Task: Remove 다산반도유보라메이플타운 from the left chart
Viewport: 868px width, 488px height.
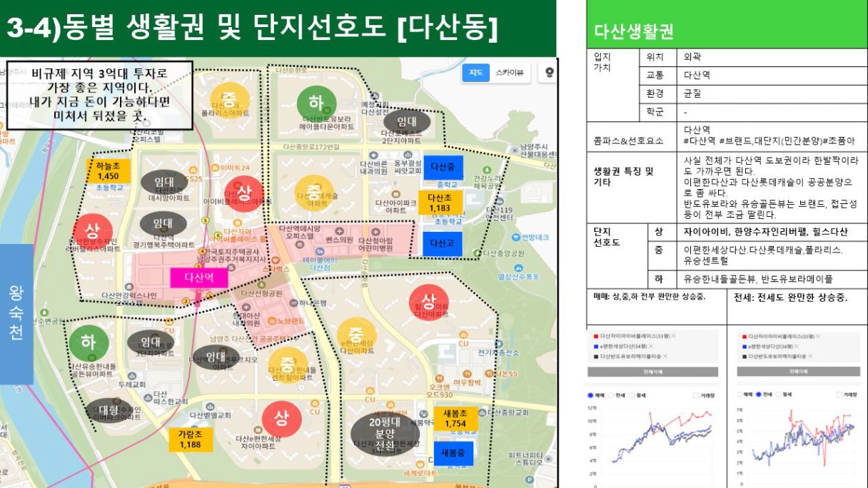Action: 665,356
